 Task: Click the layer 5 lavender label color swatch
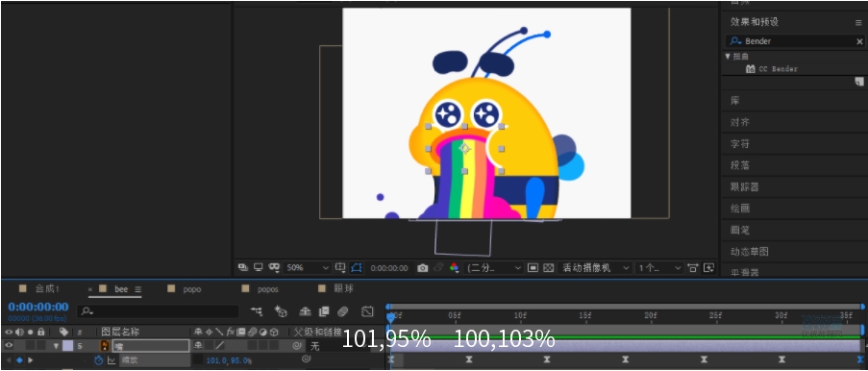[x=67, y=345]
